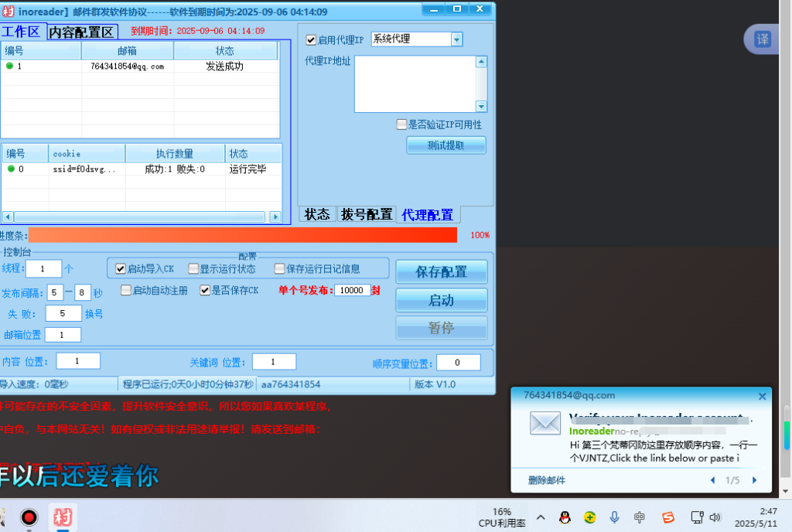This screenshot has width=792, height=532.
Task: Click the green 360 tray icon
Action: [x=589, y=518]
